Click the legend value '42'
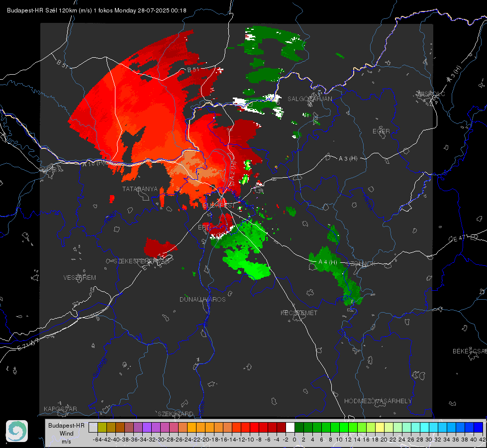Viewport: 487px width, 448px height. click(482, 440)
